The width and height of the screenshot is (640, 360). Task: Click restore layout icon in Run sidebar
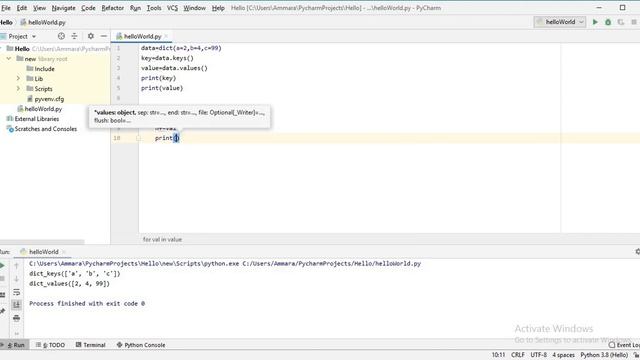[x=2, y=295]
